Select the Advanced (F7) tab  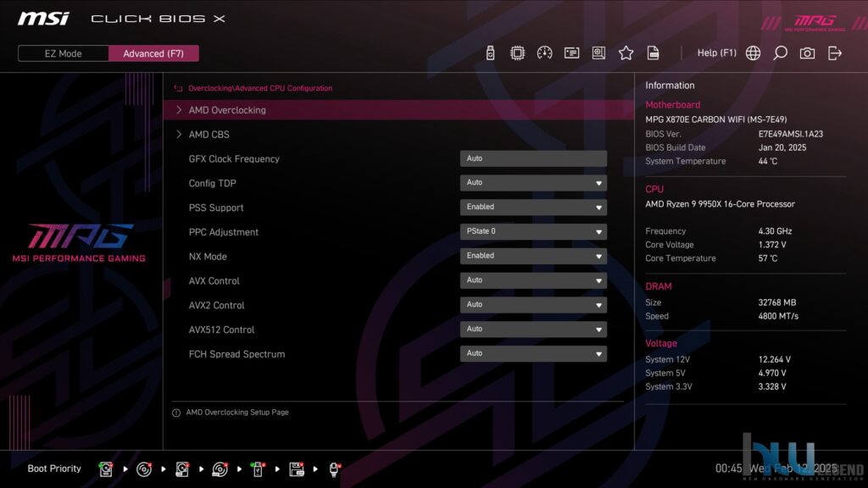[x=153, y=53]
